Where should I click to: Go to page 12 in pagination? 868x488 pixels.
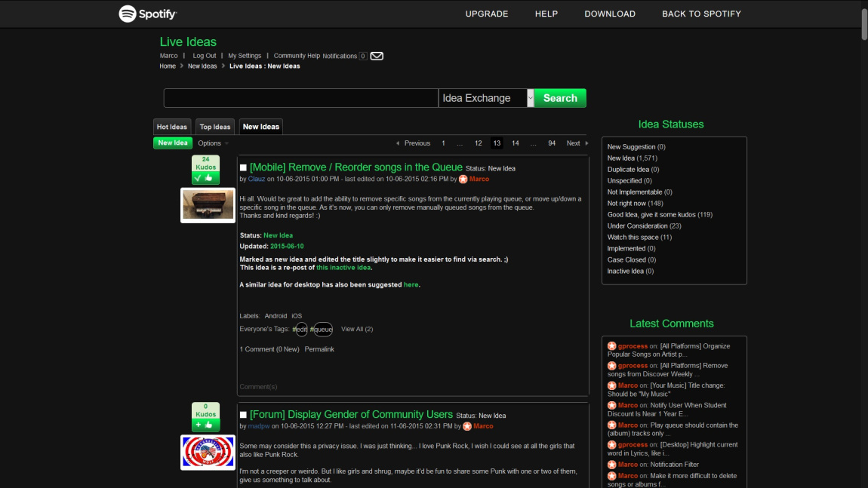click(479, 143)
